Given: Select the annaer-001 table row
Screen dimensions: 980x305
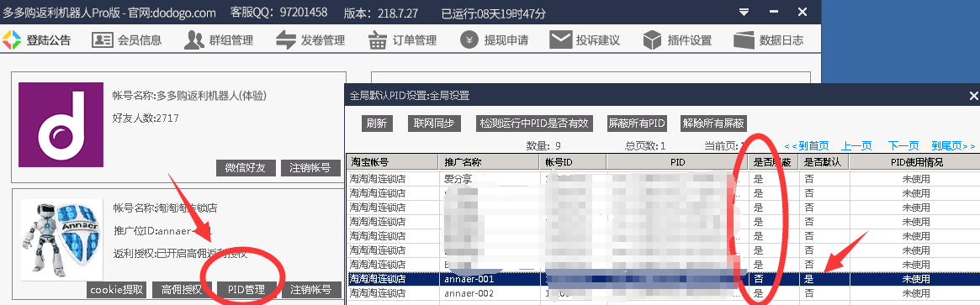Looking at the screenshot, I should tap(663, 279).
